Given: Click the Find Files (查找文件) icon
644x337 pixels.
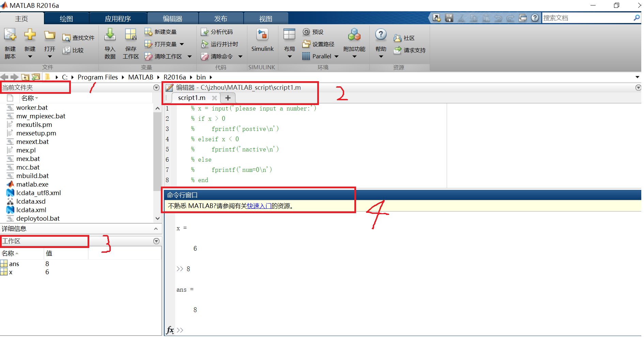Looking at the screenshot, I should point(66,38).
